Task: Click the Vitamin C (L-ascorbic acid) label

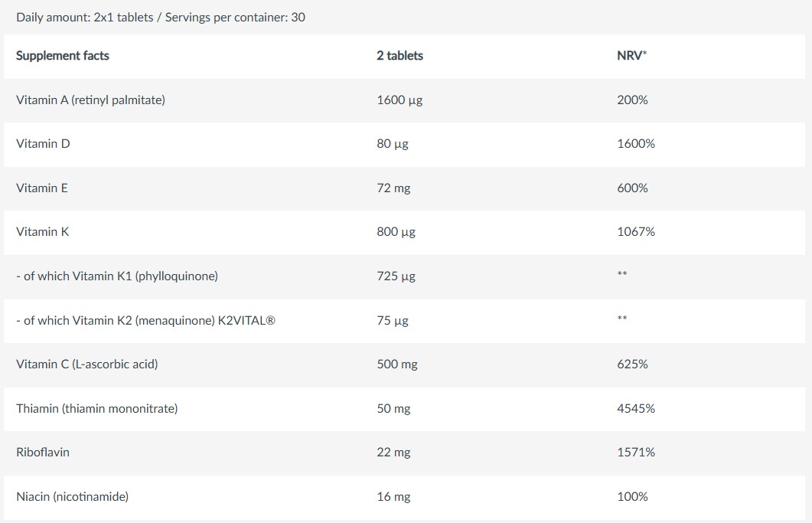Action: (x=86, y=364)
